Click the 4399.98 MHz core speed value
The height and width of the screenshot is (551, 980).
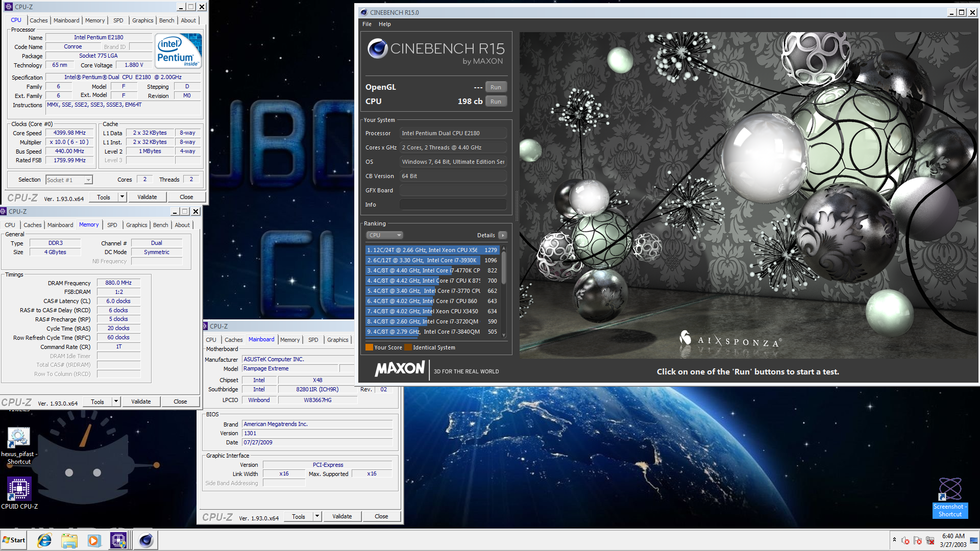click(69, 133)
